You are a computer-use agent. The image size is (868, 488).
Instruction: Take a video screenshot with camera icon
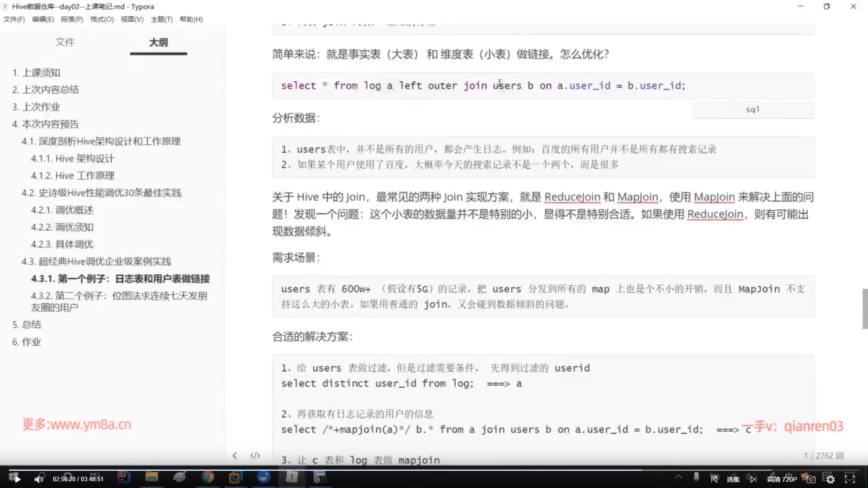[x=811, y=479]
